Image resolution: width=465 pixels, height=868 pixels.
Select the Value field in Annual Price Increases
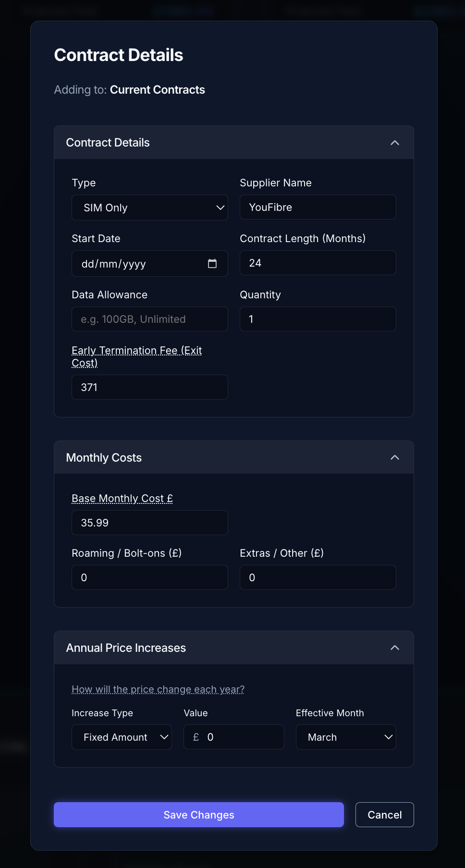coord(233,736)
